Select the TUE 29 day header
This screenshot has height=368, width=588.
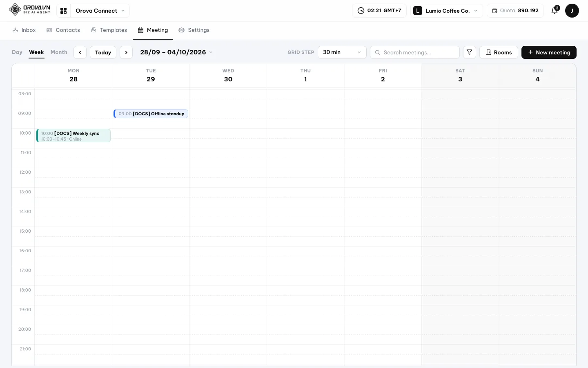(x=151, y=75)
